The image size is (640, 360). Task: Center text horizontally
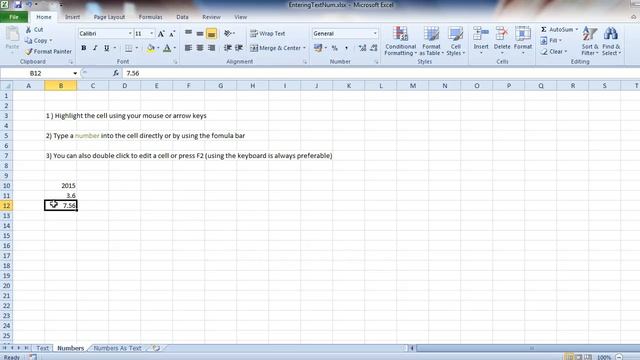200,48
